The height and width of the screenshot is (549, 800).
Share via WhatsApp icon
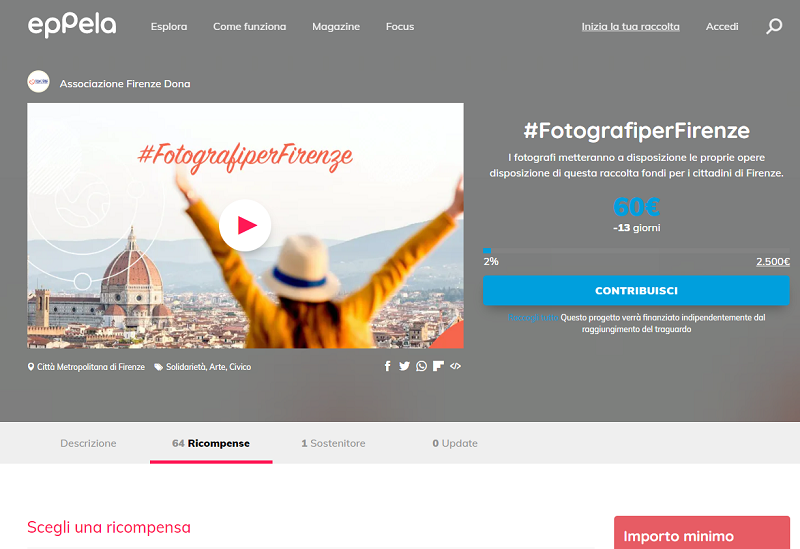(x=421, y=366)
